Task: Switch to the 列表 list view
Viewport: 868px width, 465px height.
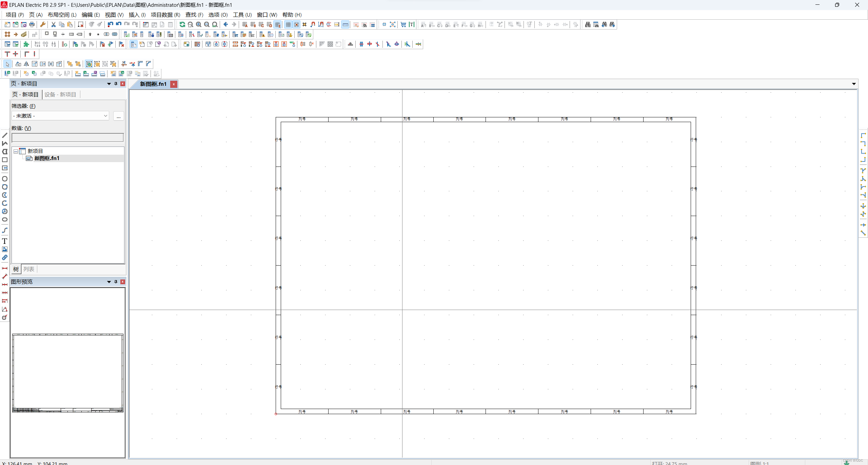Action: pyautogui.click(x=29, y=269)
